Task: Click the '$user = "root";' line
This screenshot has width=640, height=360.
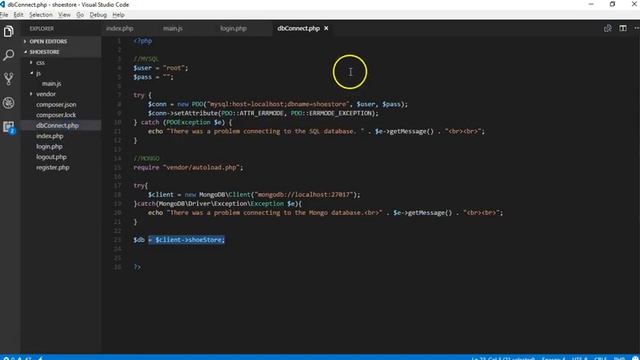Action: pyautogui.click(x=161, y=68)
